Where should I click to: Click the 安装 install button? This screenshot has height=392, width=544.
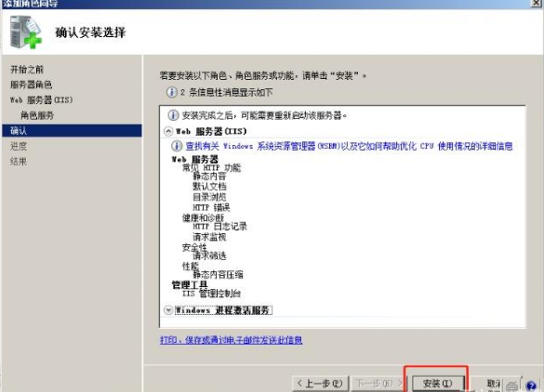click(x=437, y=384)
